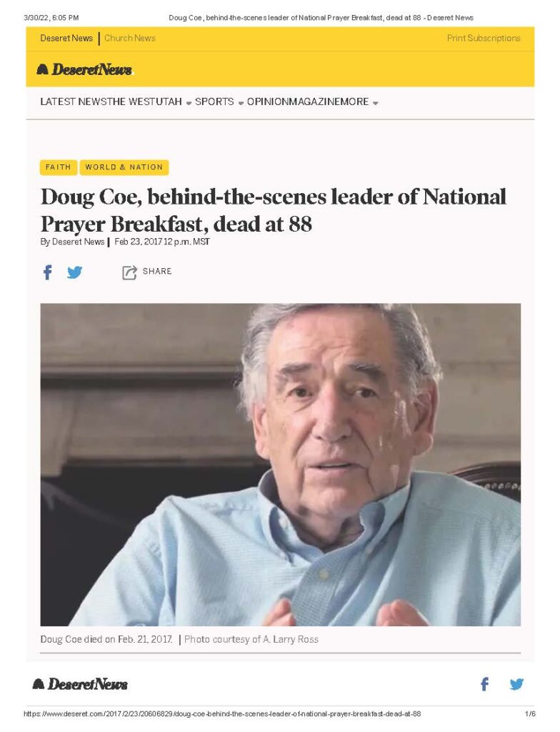The height and width of the screenshot is (732, 560).
Task: Follow the Church News link
Action: [130, 39]
